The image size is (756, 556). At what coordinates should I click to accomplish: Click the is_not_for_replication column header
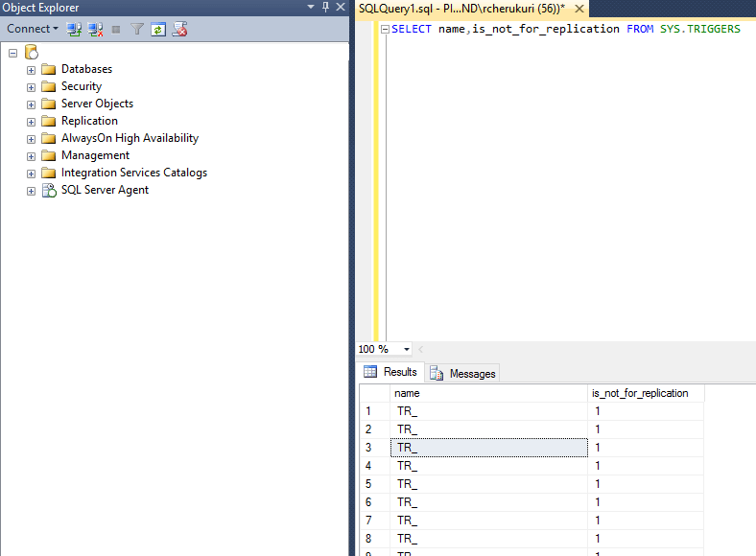pos(646,393)
